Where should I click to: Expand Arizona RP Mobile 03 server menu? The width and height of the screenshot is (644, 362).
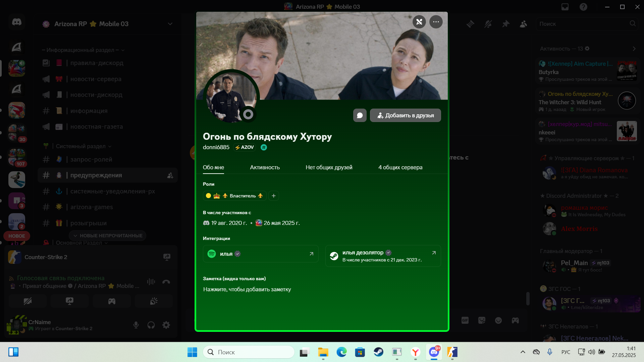pos(170,24)
